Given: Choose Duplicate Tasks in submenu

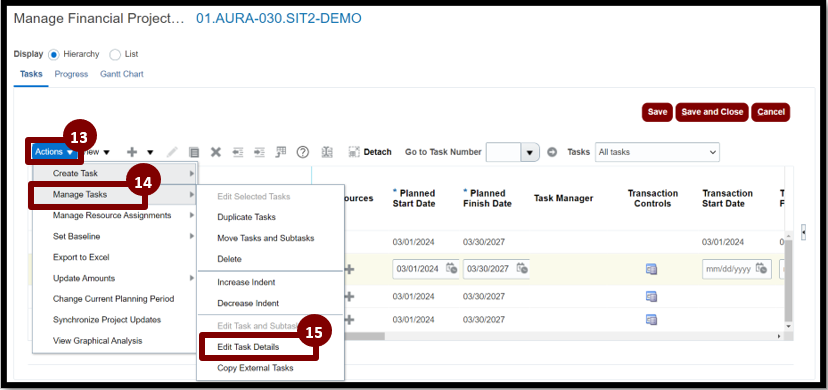Looking at the screenshot, I should pyautogui.click(x=270, y=217).
